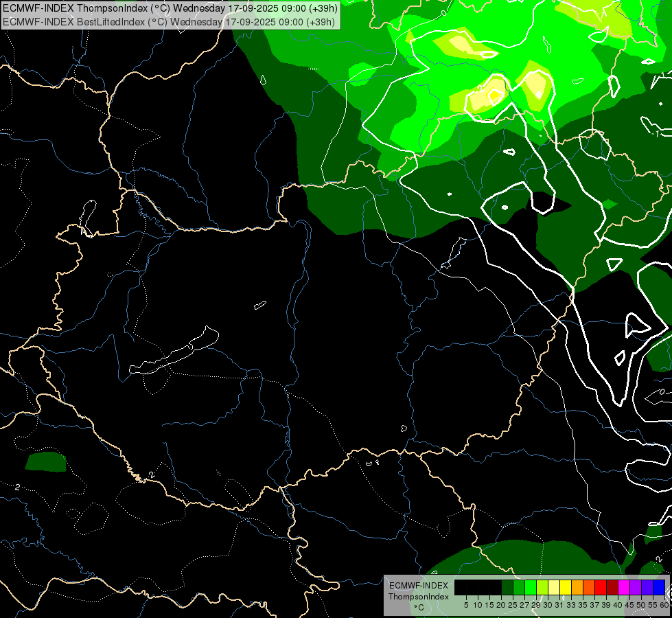The height and width of the screenshot is (618, 672).
Task: Click legend tick value '31'
Action: [x=559, y=605]
